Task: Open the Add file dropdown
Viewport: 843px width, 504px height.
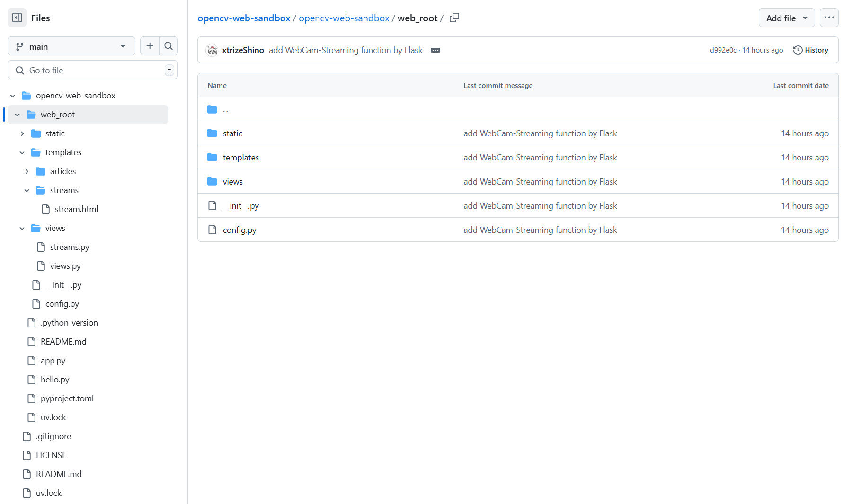Action: [x=786, y=18]
